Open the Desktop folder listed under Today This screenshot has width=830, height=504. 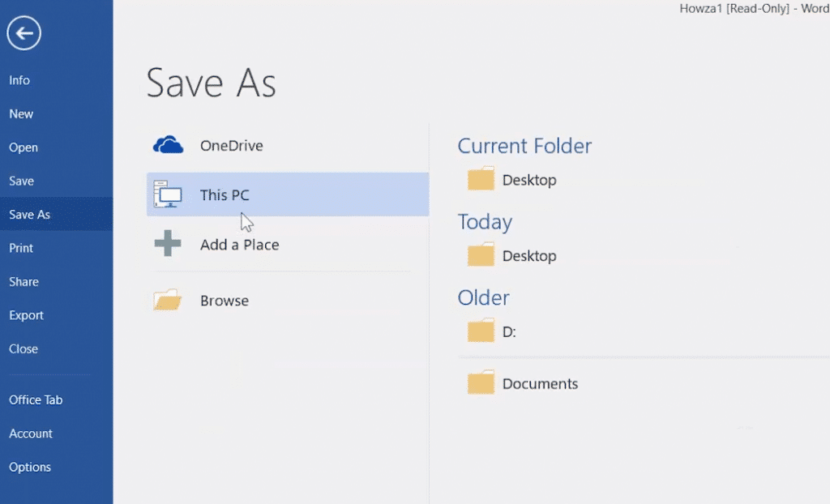coord(481,254)
